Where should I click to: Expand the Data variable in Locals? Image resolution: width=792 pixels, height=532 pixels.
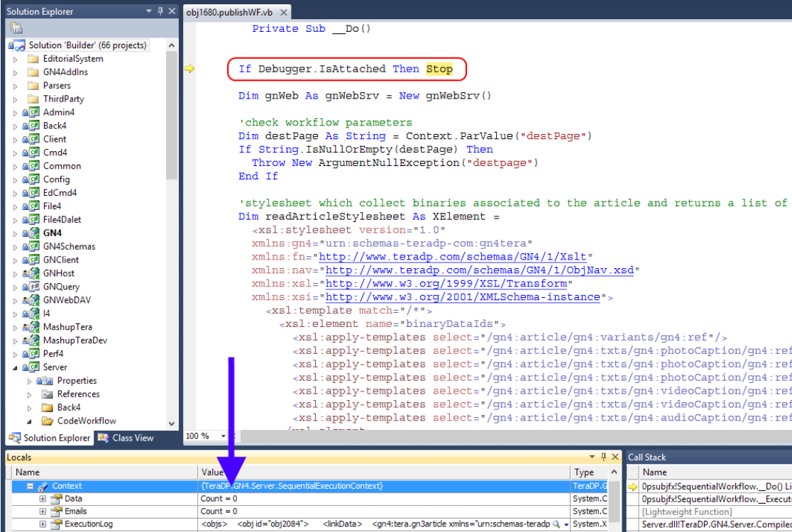coord(43,499)
